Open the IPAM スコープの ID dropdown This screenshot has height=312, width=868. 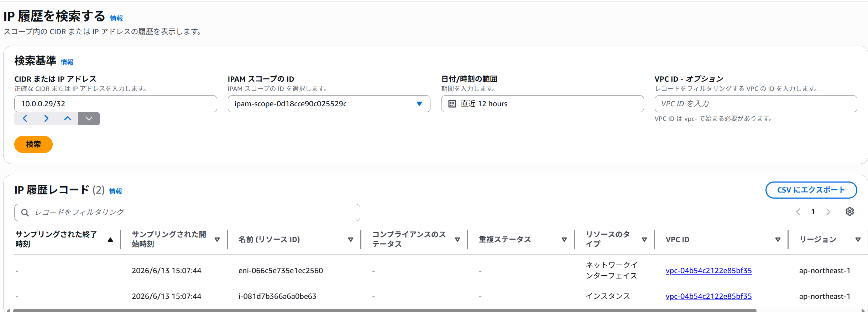(x=329, y=104)
